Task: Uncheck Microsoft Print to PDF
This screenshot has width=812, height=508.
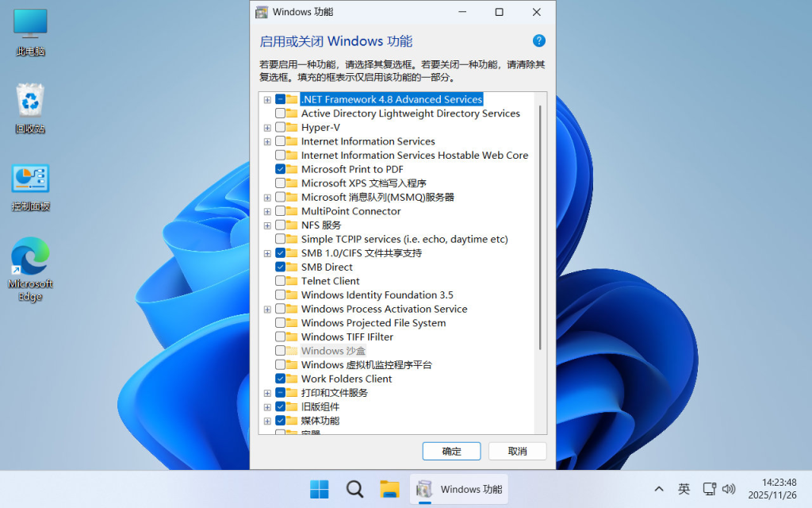Action: point(282,168)
